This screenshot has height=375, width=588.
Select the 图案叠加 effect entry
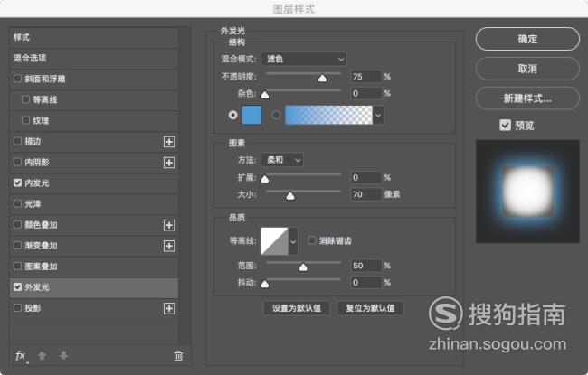tap(93, 267)
